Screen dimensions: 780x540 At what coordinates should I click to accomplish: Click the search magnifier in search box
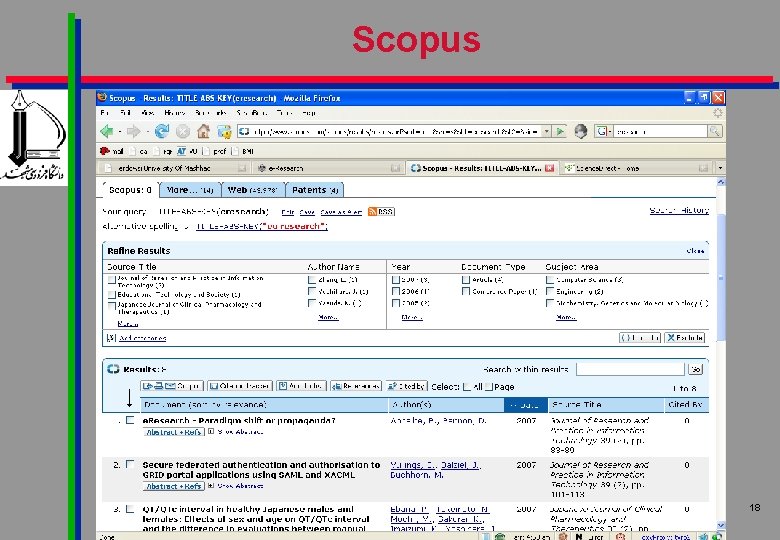click(x=714, y=131)
